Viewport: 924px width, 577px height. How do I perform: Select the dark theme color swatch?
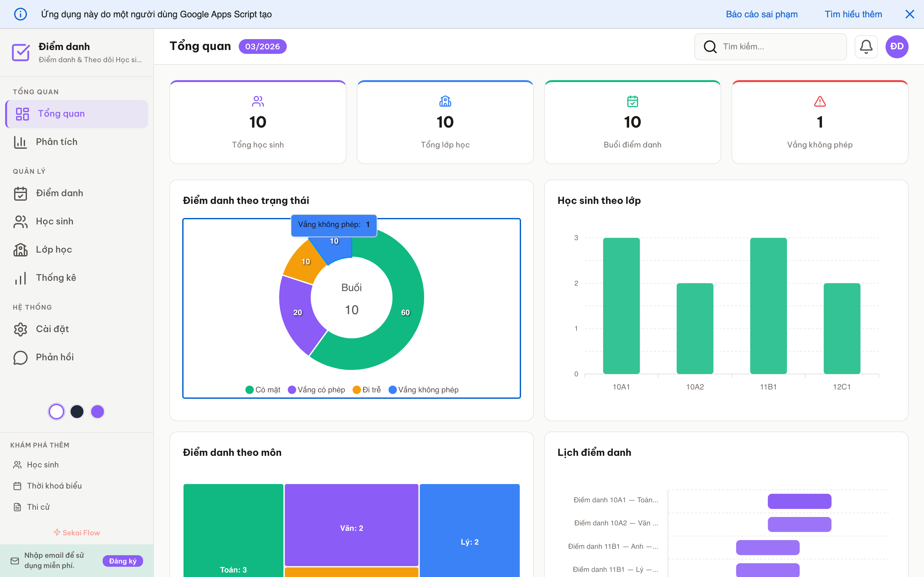[77, 411]
